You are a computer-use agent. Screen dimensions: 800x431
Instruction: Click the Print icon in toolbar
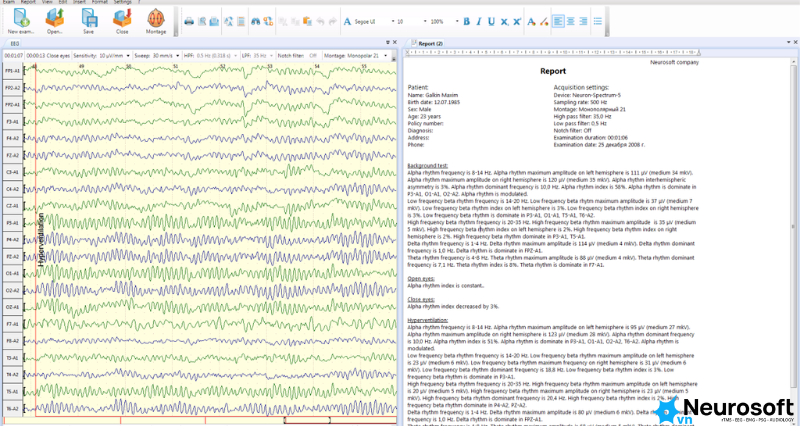[189, 21]
